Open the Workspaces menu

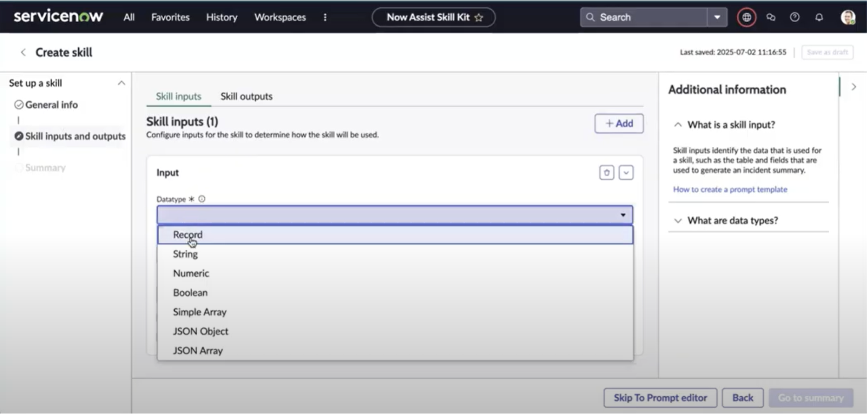click(280, 17)
